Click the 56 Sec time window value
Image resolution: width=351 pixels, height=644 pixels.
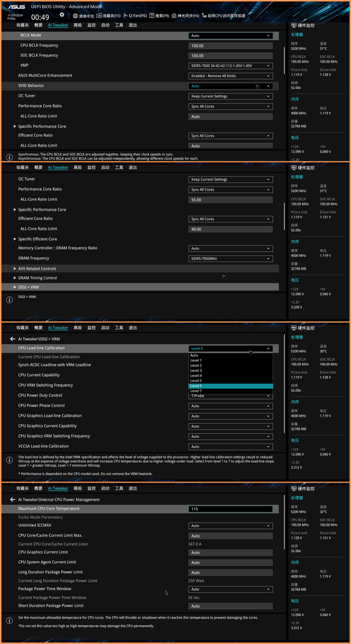pyautogui.click(x=194, y=597)
